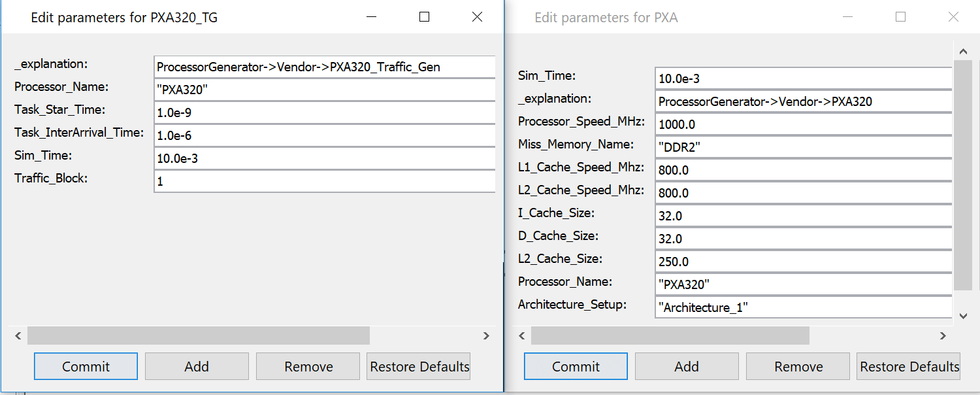Focus the Task_InterArrival_Time input field
Screen dimensions: 980x395
[x=324, y=135]
